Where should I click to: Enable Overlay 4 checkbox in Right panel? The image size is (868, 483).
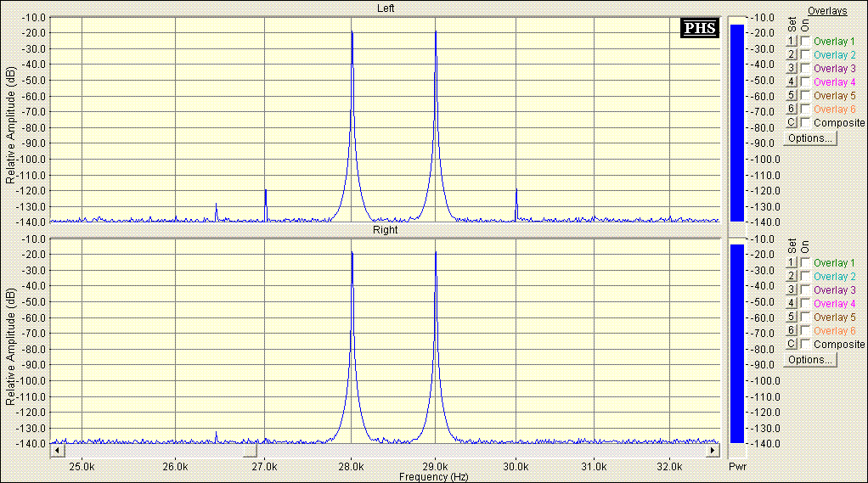(805, 303)
